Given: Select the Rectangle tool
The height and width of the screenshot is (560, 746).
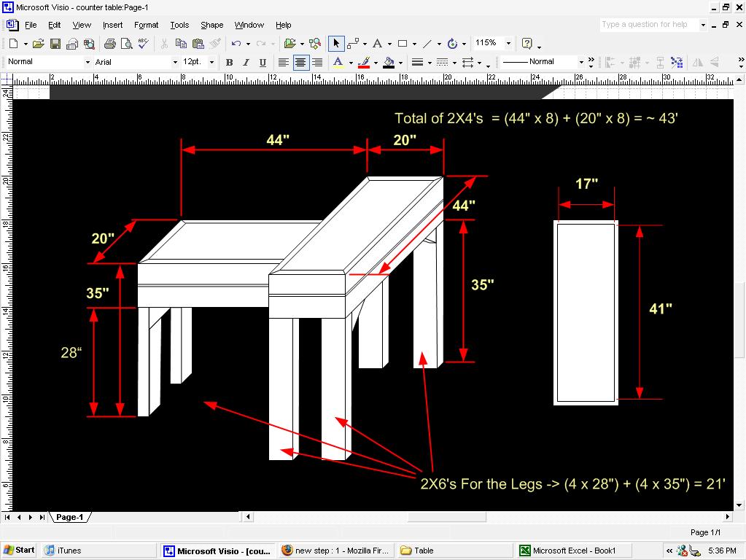Looking at the screenshot, I should coord(403,43).
